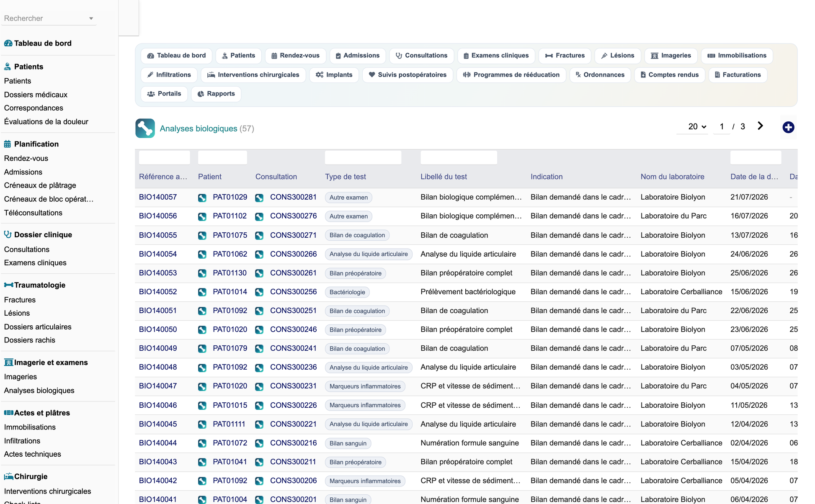Open Actes techniques in sidebar
The width and height of the screenshot is (815, 504).
(x=32, y=454)
